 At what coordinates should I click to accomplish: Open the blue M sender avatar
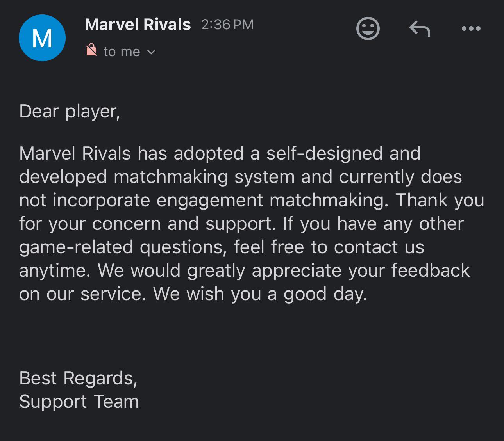[x=42, y=38]
